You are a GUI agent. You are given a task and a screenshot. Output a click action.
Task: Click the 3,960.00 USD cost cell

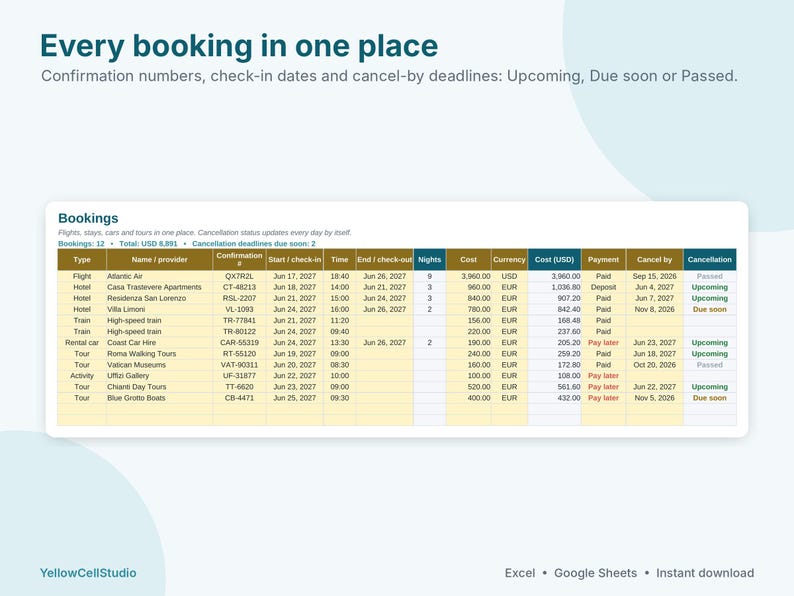point(468,276)
